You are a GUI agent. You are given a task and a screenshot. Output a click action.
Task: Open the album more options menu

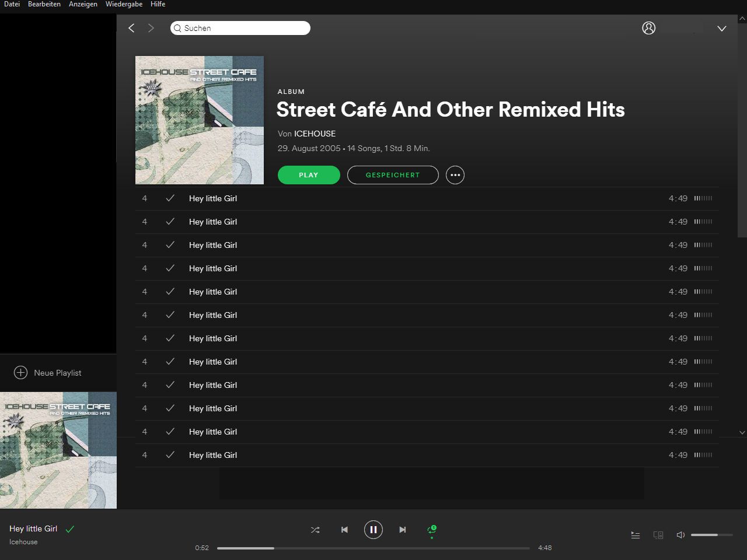tap(455, 175)
